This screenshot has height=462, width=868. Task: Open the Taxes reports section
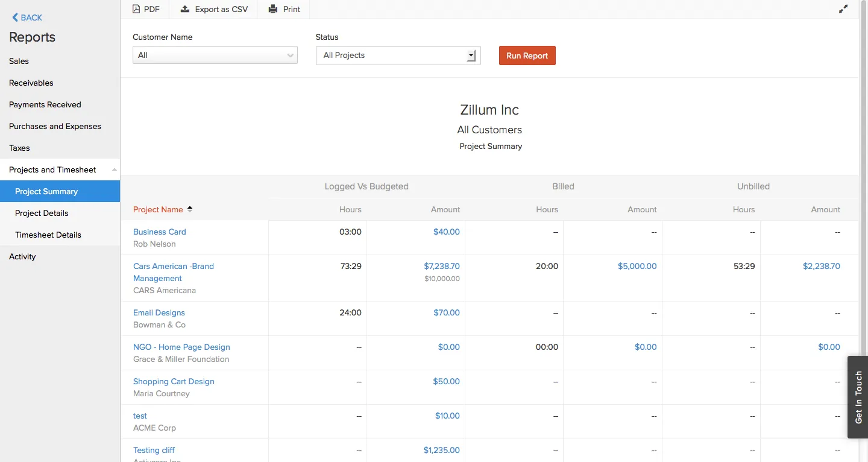point(19,148)
